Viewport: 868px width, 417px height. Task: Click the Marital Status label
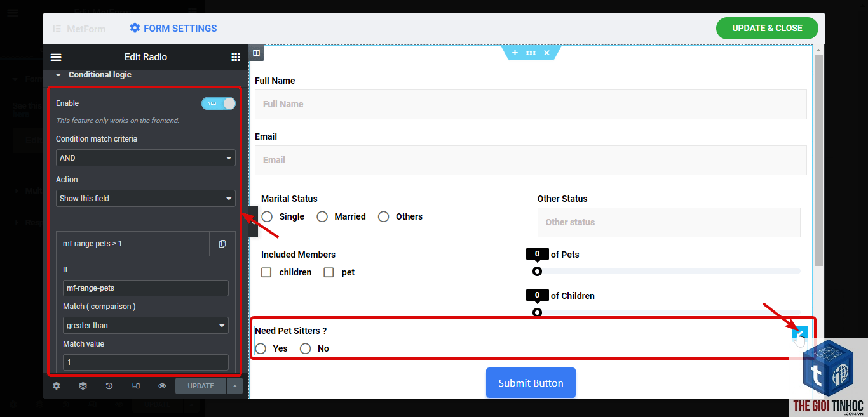[289, 199]
